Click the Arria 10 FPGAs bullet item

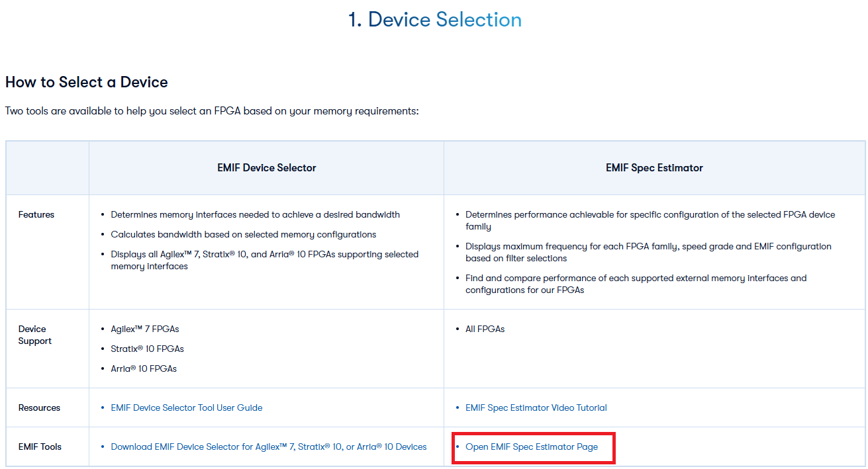pyautogui.click(x=144, y=369)
